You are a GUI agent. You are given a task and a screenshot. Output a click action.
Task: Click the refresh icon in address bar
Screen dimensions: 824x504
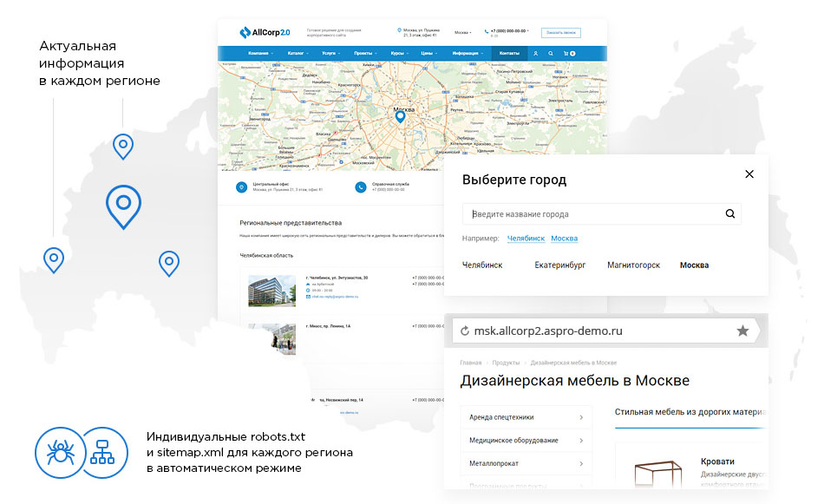465,331
